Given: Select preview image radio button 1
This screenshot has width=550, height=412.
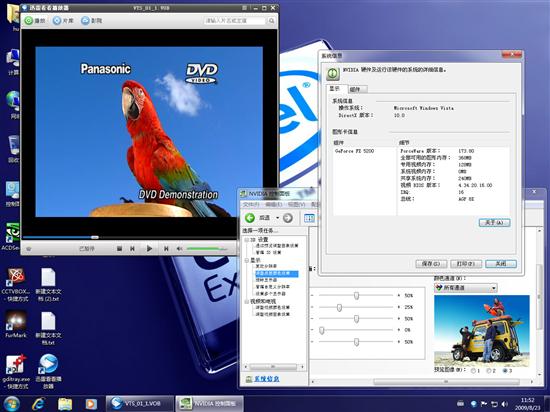Looking at the screenshot, I should (474, 371).
